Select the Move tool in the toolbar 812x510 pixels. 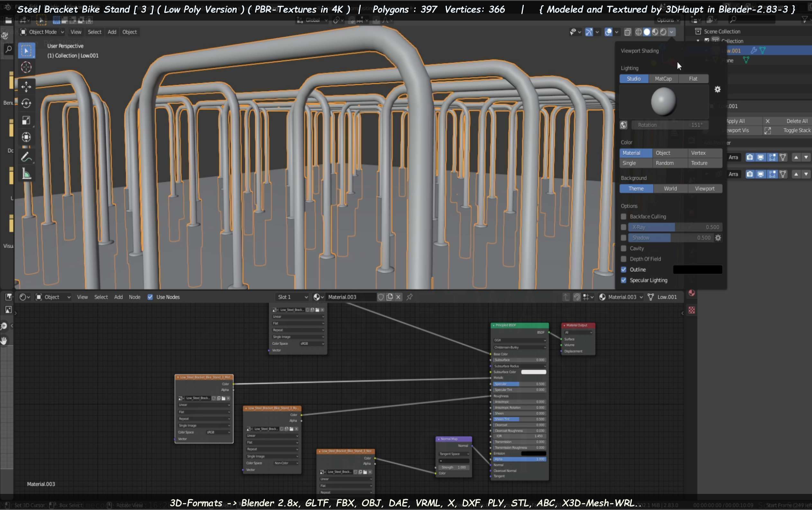tap(26, 87)
